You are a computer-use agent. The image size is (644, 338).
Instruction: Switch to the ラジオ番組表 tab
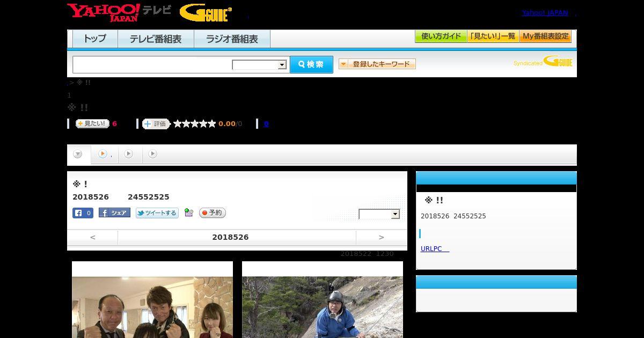[x=232, y=39]
